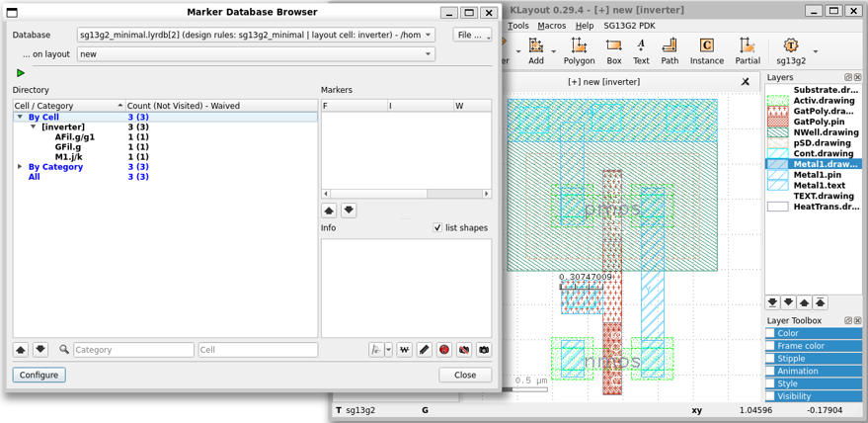Click the snapshot camera icon
The height and width of the screenshot is (423, 868).
click(484, 350)
